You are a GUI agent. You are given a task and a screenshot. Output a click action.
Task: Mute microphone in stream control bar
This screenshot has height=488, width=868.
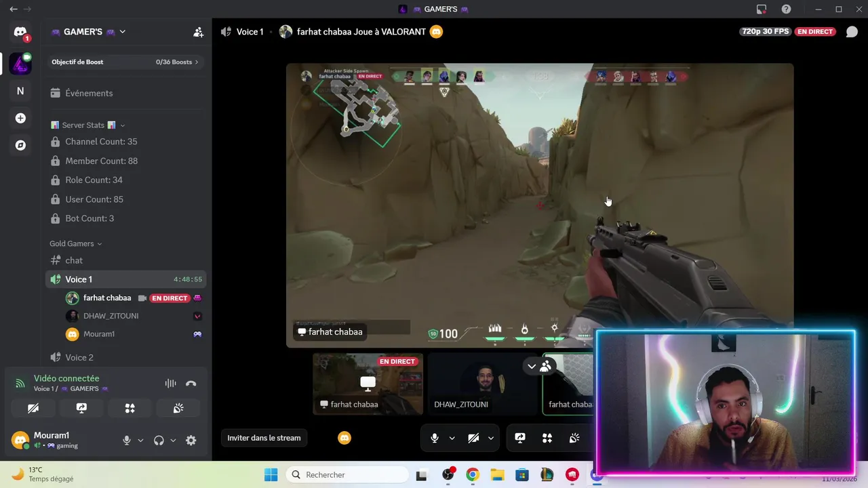coord(435,438)
